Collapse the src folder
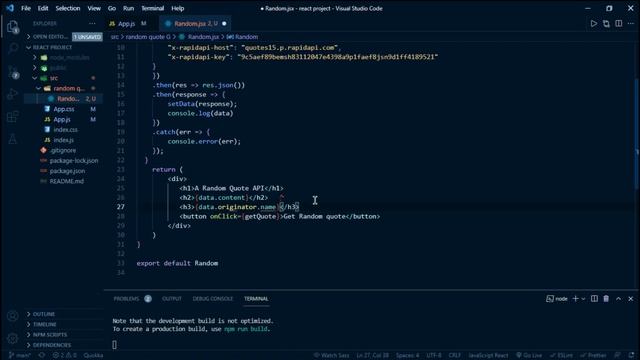This screenshot has height=360, width=640. coord(63,78)
